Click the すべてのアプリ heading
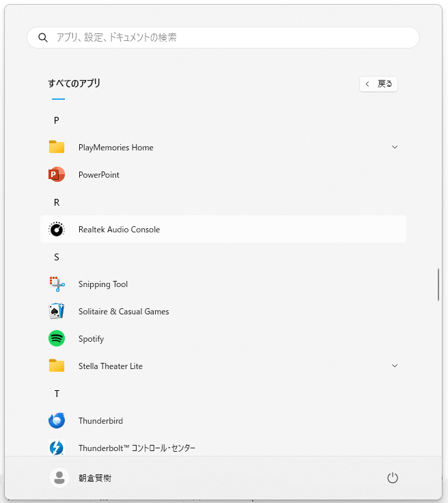448x503 pixels. [x=74, y=83]
